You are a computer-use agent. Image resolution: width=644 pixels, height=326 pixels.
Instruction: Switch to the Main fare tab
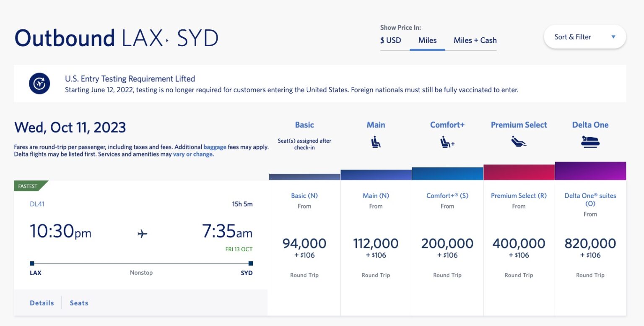tap(376, 125)
